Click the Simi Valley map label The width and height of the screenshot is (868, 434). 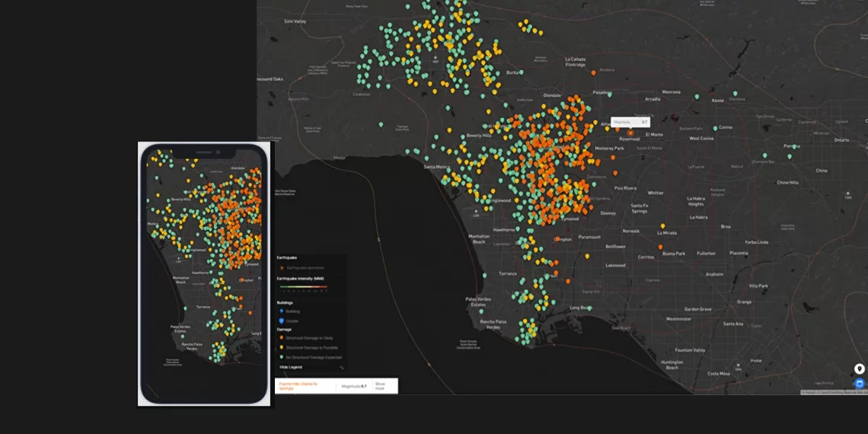295,21
